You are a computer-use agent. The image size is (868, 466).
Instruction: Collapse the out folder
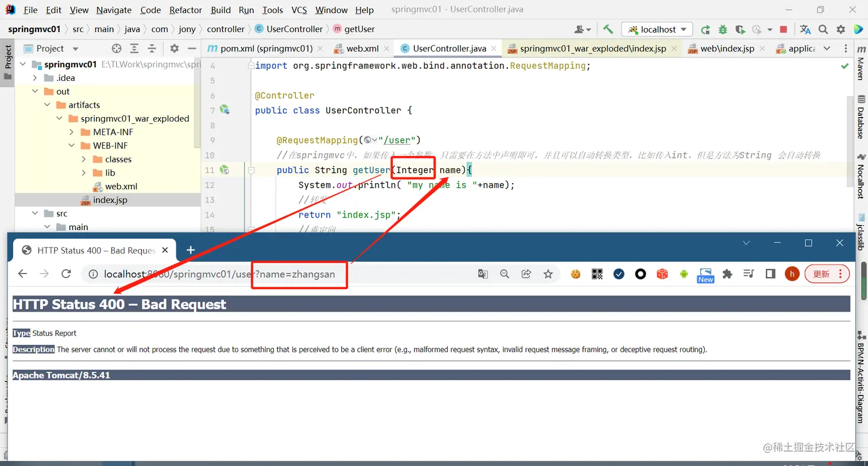[x=35, y=91]
